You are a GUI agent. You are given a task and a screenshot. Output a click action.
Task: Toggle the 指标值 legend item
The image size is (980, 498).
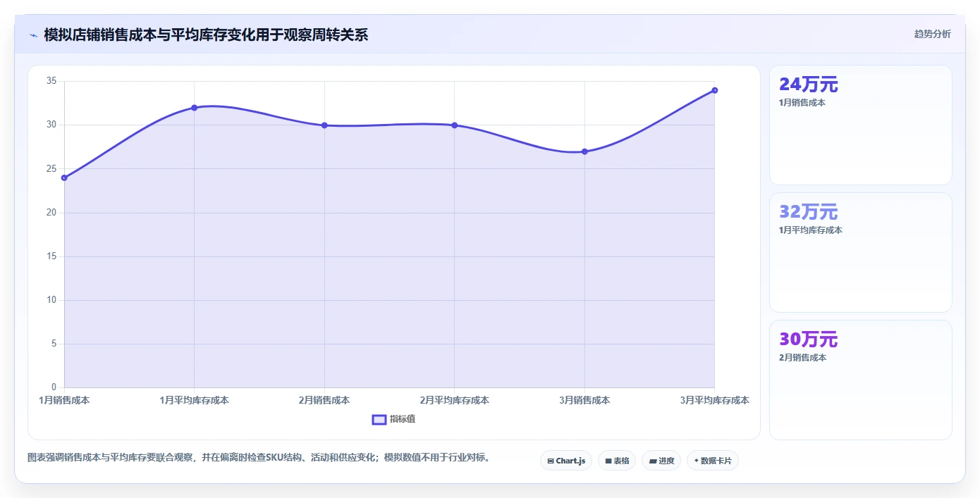[393, 419]
